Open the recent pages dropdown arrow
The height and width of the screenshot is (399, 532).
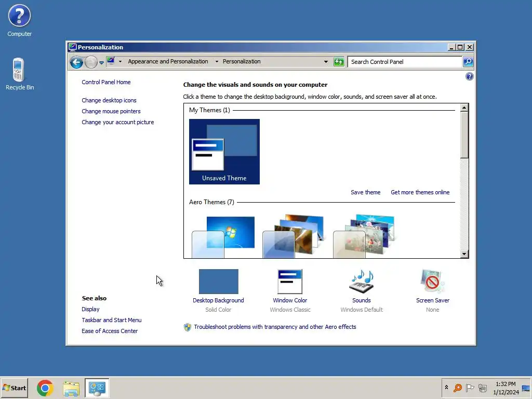(x=101, y=62)
